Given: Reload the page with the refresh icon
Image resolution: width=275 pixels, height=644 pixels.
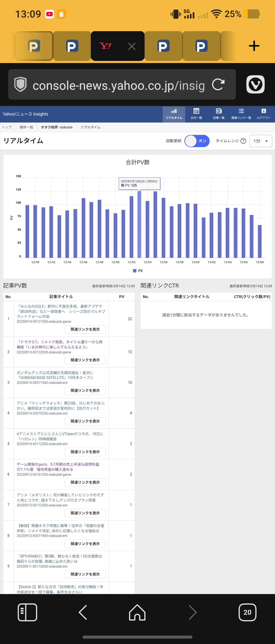Looking at the screenshot, I should [x=218, y=85].
